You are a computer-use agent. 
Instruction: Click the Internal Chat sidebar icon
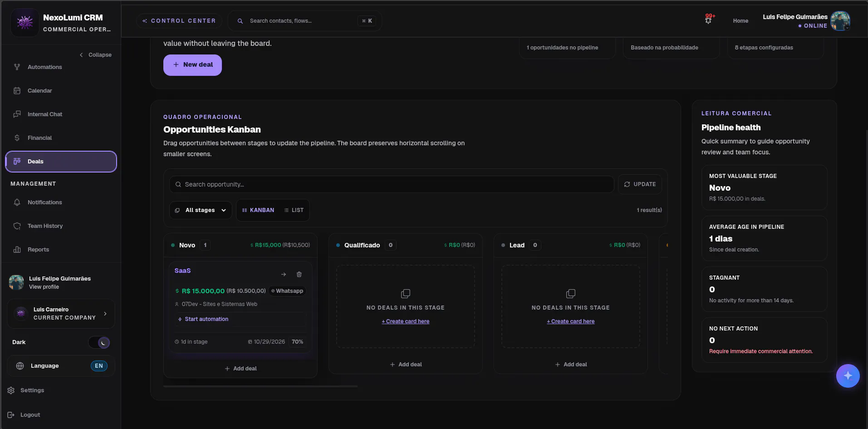[x=17, y=114]
